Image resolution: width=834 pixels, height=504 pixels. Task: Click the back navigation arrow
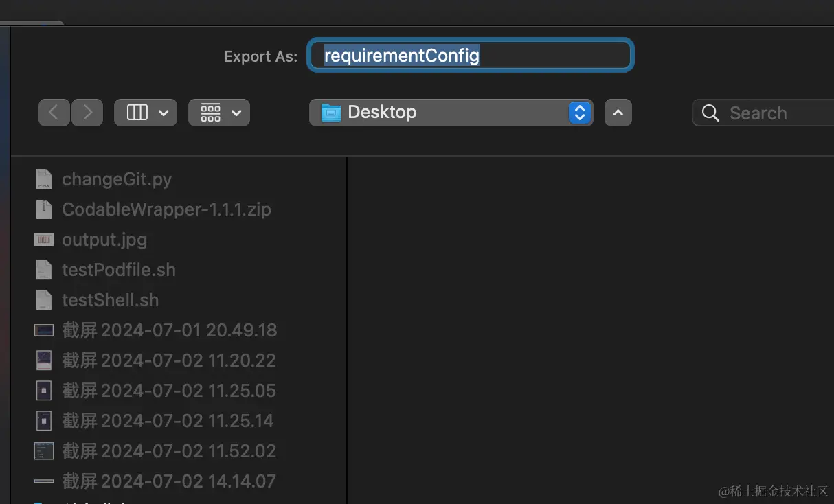54,113
